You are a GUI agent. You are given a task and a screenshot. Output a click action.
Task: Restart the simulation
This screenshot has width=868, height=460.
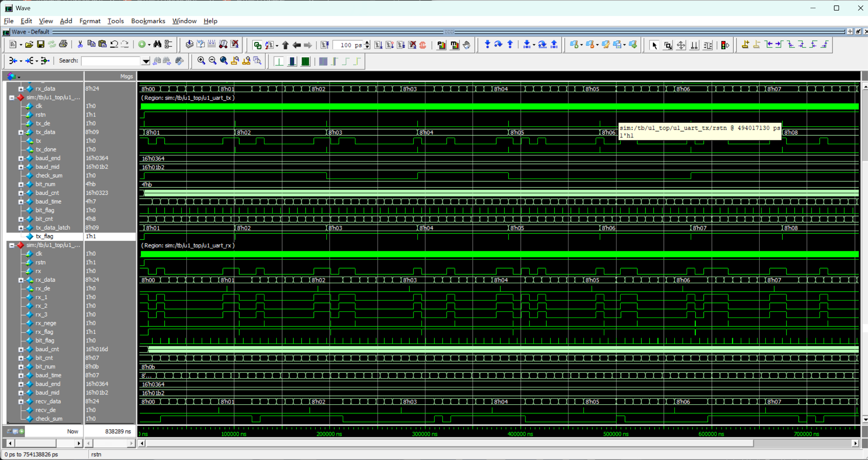pyautogui.click(x=325, y=45)
